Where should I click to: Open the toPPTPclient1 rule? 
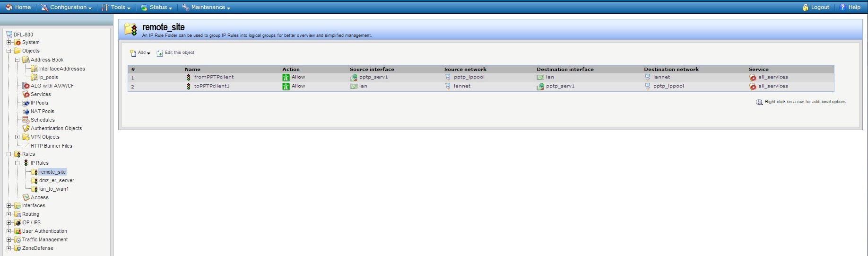(212, 86)
